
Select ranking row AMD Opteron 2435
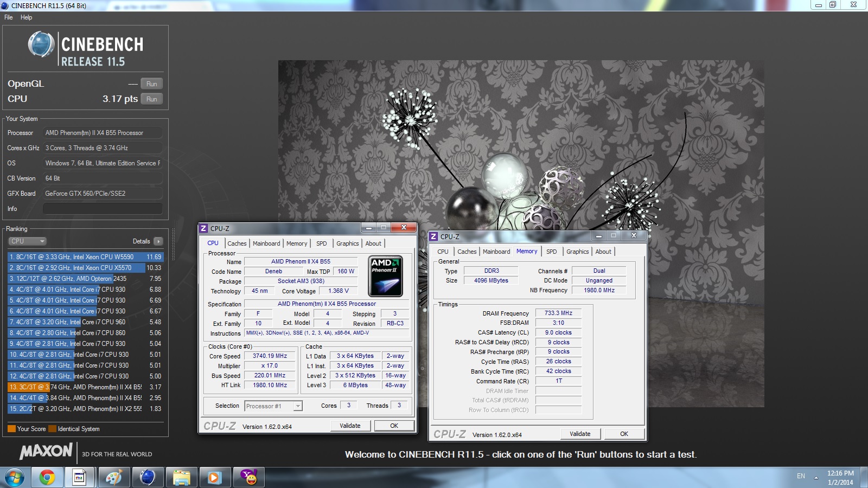point(85,279)
